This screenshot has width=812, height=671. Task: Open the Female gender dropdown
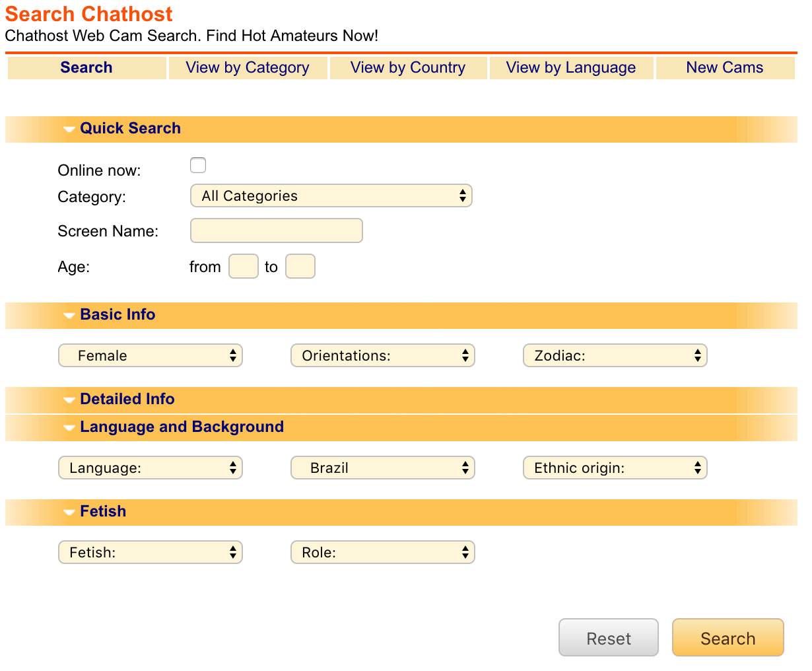[x=151, y=355]
